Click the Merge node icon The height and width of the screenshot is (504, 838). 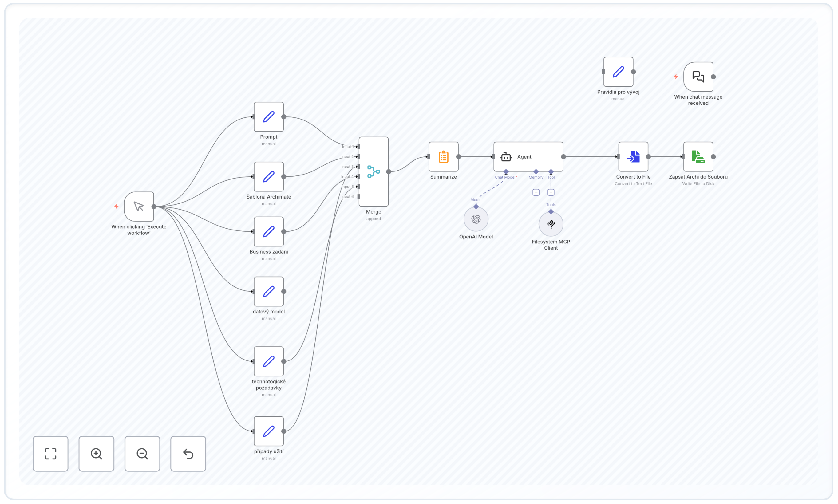(373, 172)
